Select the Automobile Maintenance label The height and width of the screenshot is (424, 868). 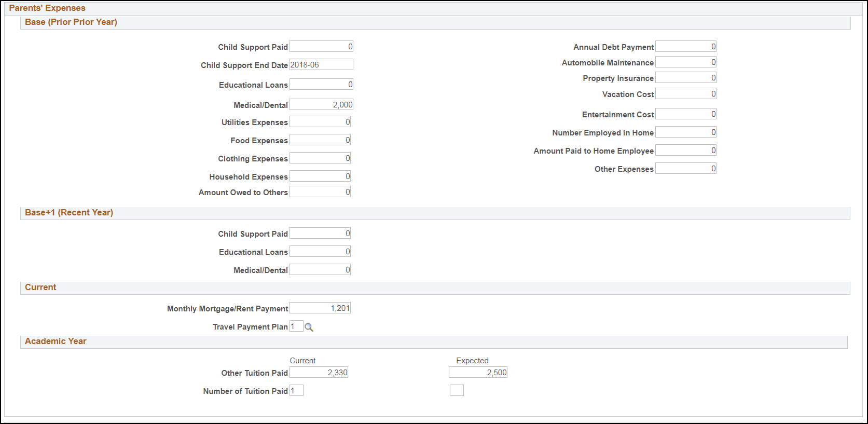(608, 63)
